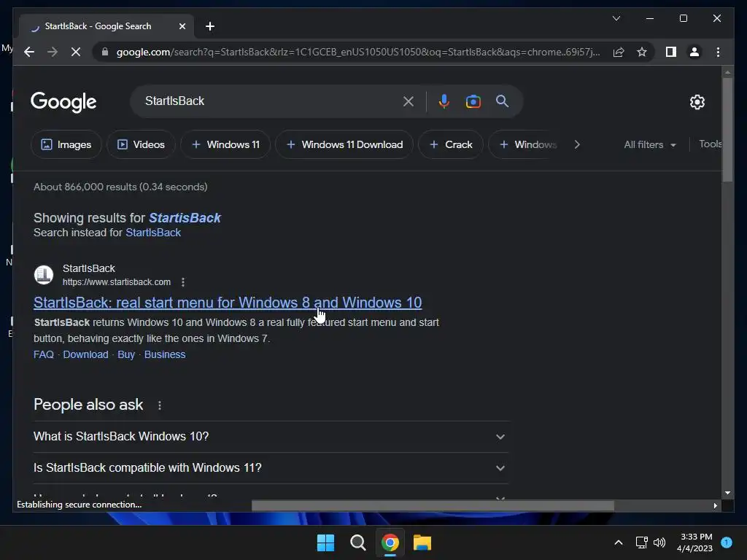
Task: Open People also ask options menu
Action: 160,405
